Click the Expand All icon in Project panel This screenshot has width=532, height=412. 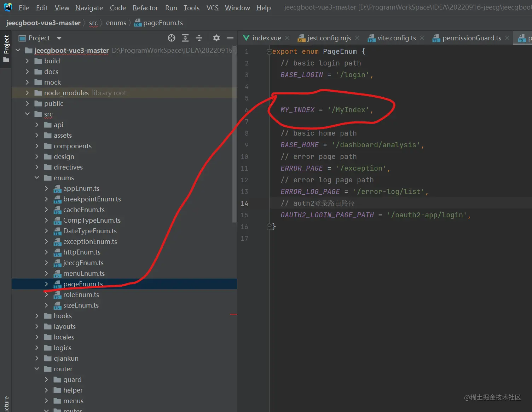click(185, 38)
